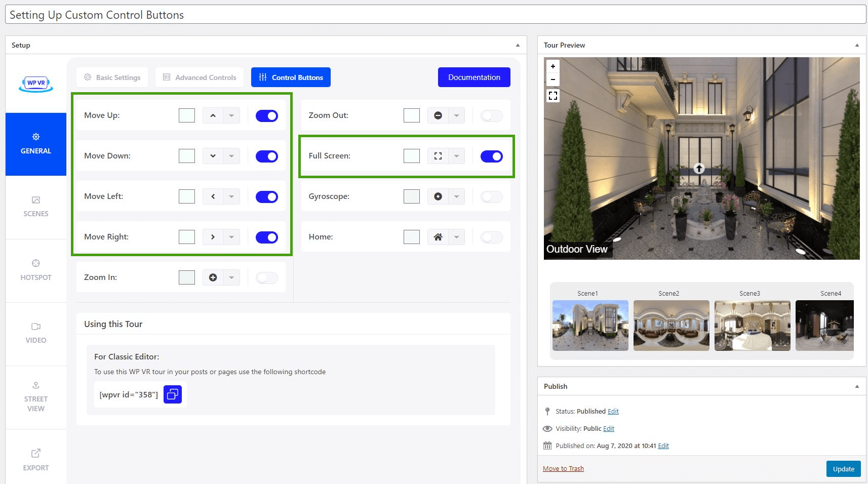This screenshot has height=484, width=868.
Task: Open the Gyroscope icon dropdown arrow
Action: click(x=456, y=196)
